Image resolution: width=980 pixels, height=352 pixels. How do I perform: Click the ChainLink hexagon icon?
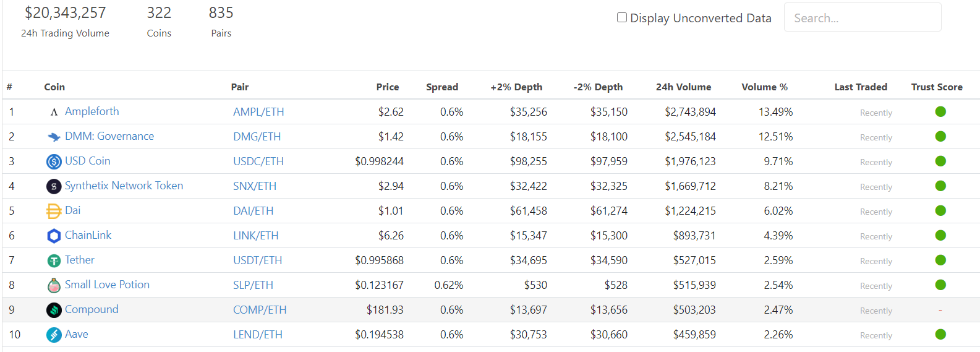point(54,236)
